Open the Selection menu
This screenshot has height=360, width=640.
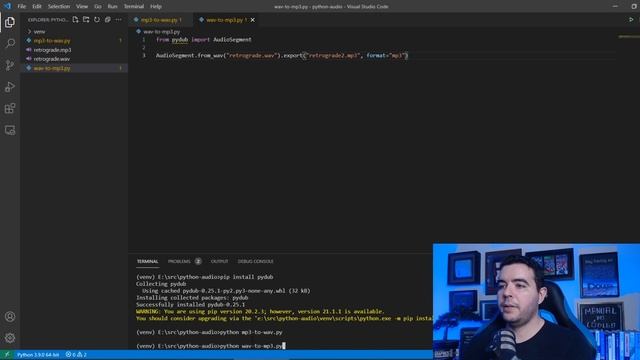pyautogui.click(x=59, y=7)
